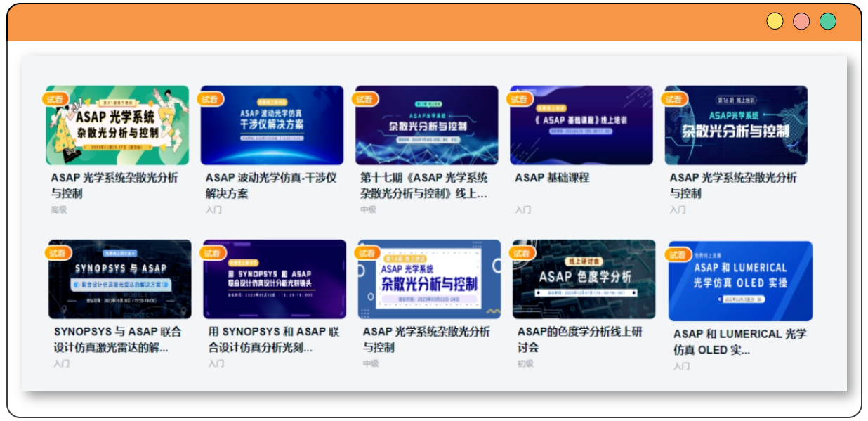
Task: Open the ASAP 色度学分析 线上研讨会 thumbnail
Action: point(584,279)
